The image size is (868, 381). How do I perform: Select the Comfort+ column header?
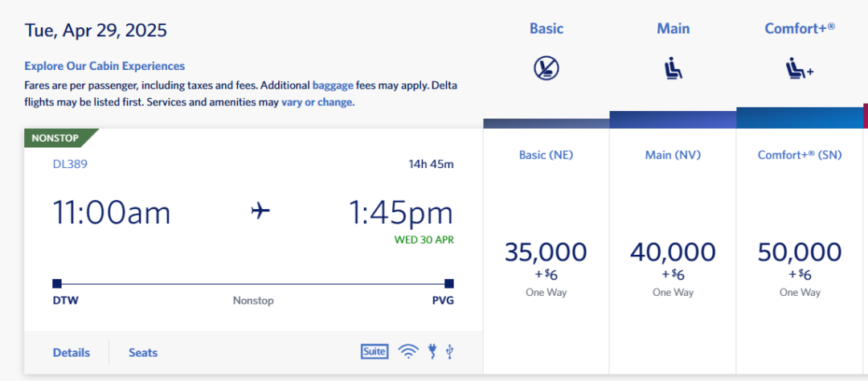pyautogui.click(x=800, y=29)
